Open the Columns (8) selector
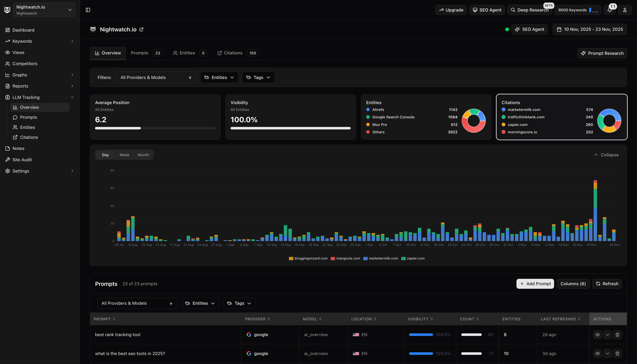 (x=573, y=284)
